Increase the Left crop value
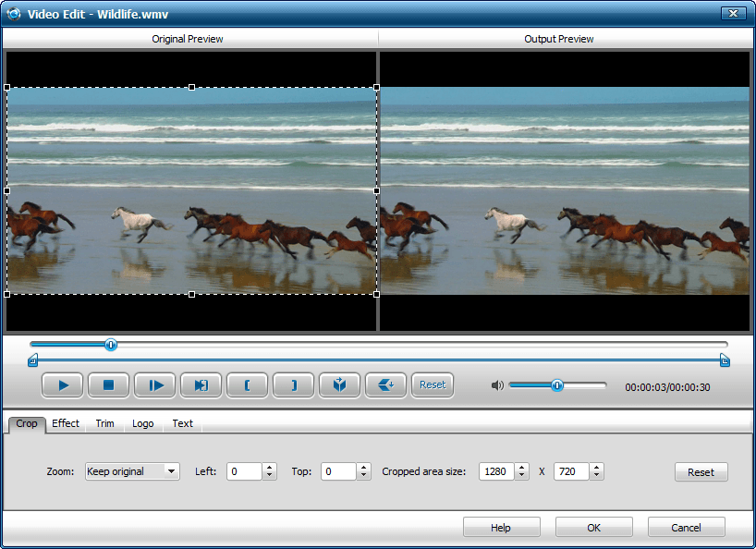756x549 pixels. coord(269,468)
